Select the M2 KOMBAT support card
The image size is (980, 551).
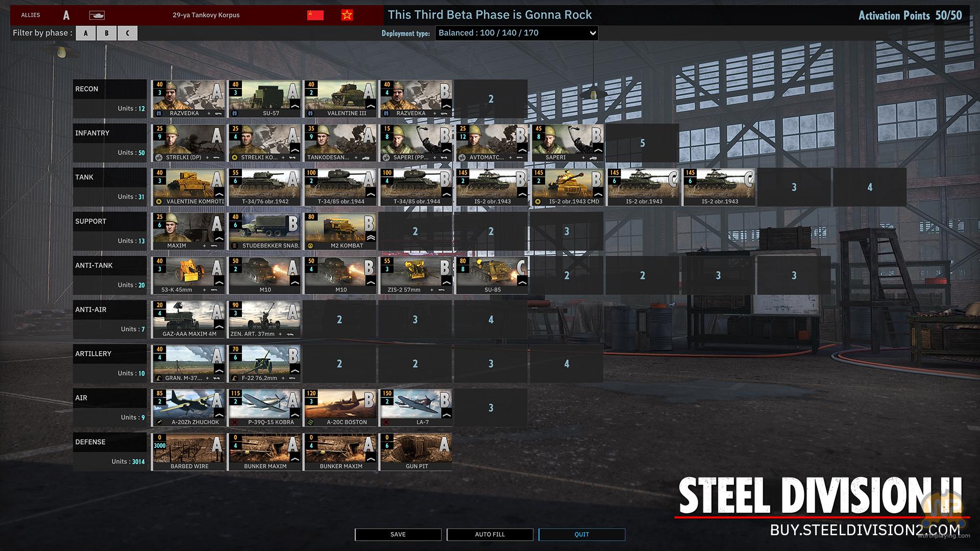click(x=340, y=231)
